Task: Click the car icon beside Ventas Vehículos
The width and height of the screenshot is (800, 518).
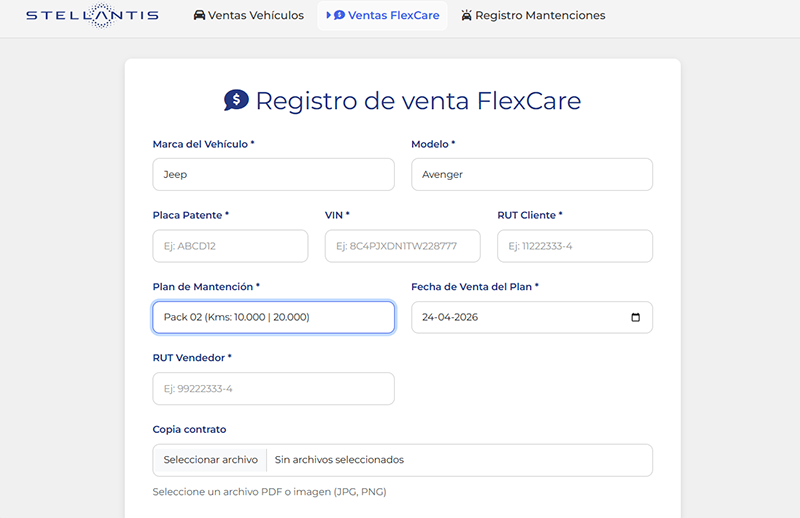Action: tap(199, 16)
